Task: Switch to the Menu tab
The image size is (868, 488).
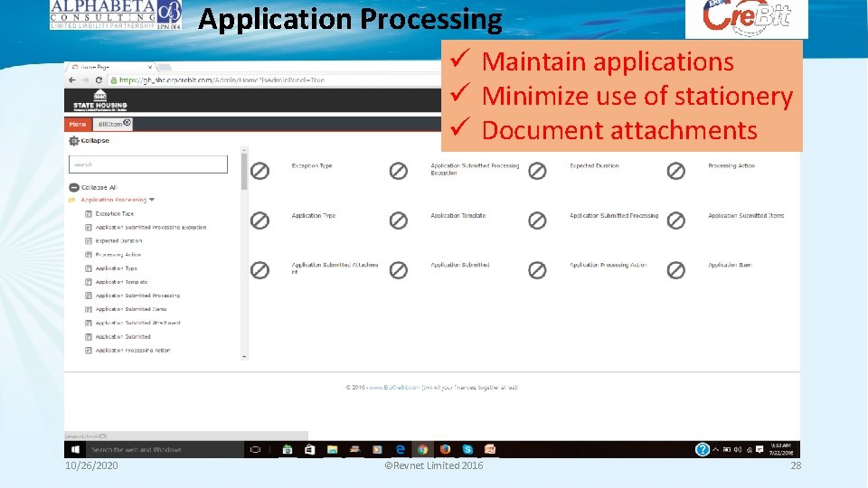Action: click(x=78, y=124)
